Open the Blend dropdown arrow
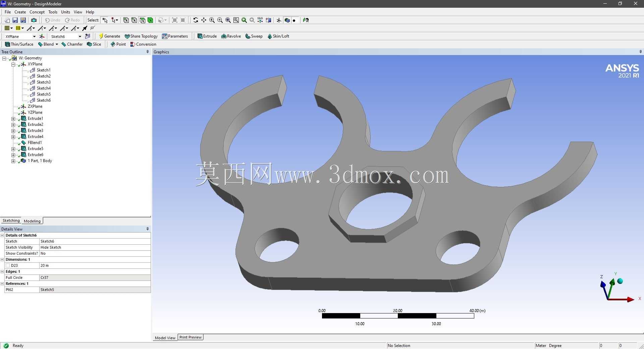This screenshot has height=349, width=644. [x=57, y=44]
